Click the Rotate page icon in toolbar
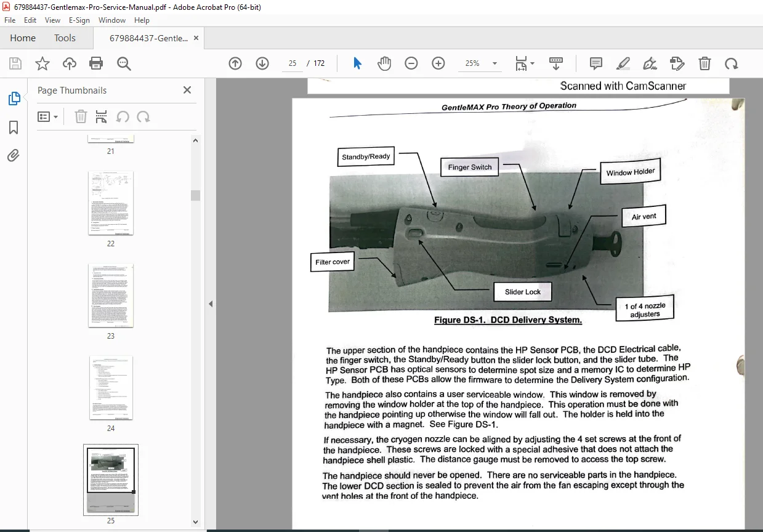Viewport: 763px width, 532px height. 731,63
